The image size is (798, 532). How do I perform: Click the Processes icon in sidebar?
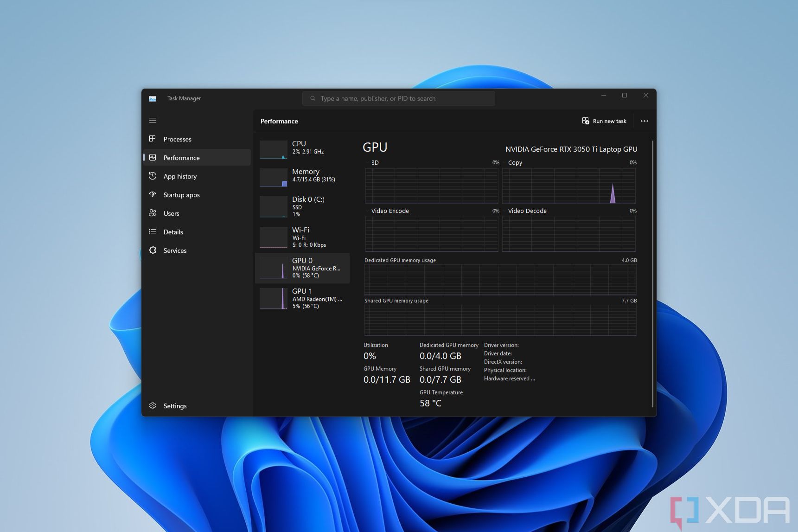point(152,139)
